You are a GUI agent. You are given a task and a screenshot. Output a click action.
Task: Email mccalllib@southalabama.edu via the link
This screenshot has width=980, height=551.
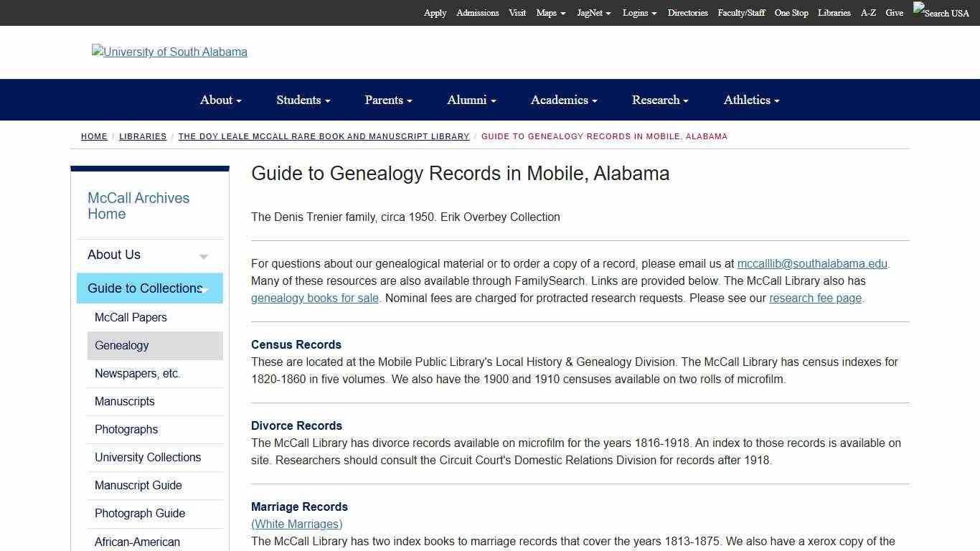pos(812,263)
